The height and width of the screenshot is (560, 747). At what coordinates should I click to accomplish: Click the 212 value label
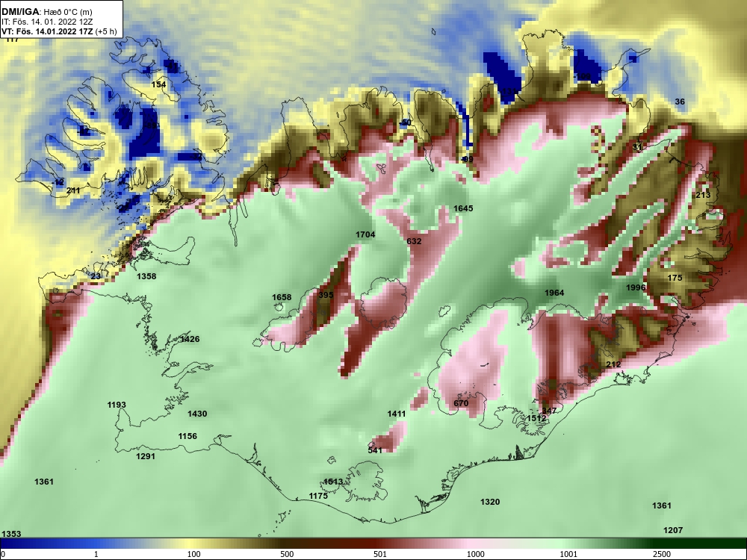point(613,364)
